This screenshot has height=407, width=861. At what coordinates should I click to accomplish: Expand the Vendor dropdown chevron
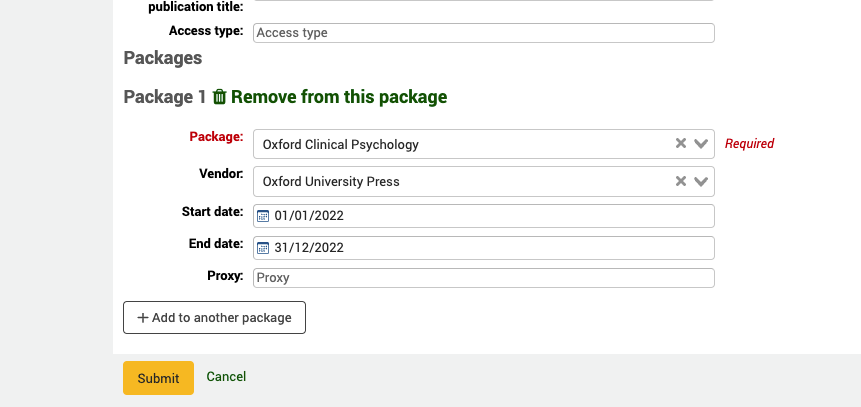701,182
